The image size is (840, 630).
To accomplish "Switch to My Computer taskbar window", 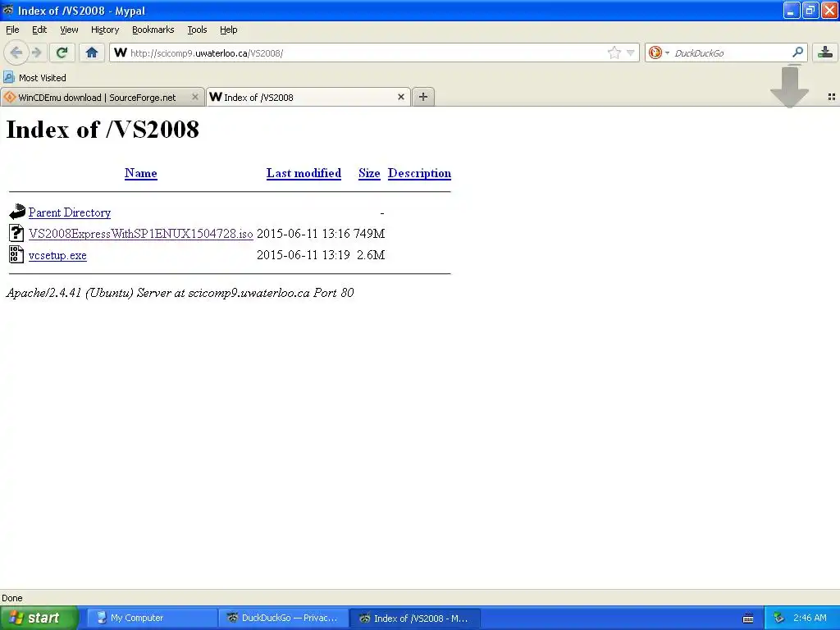I will coord(152,618).
